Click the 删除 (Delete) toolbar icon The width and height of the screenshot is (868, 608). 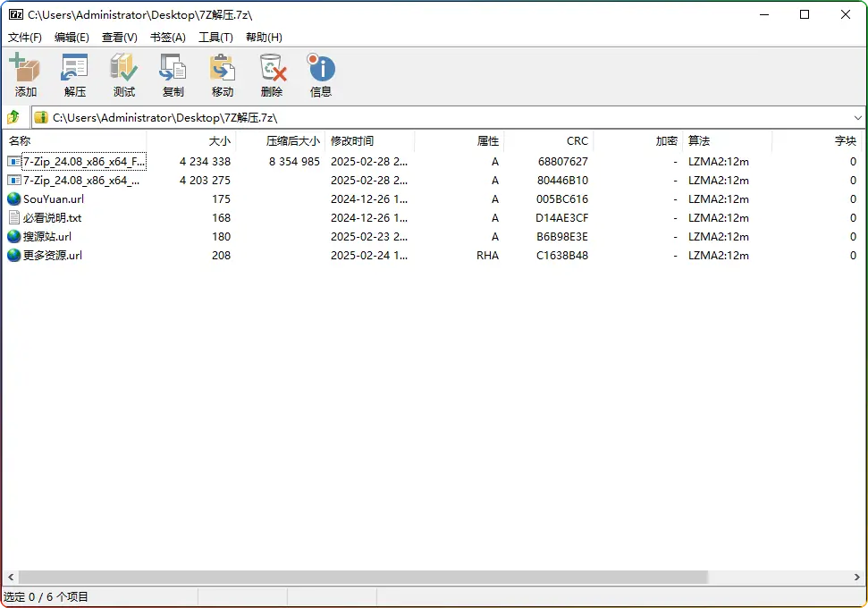(x=272, y=75)
